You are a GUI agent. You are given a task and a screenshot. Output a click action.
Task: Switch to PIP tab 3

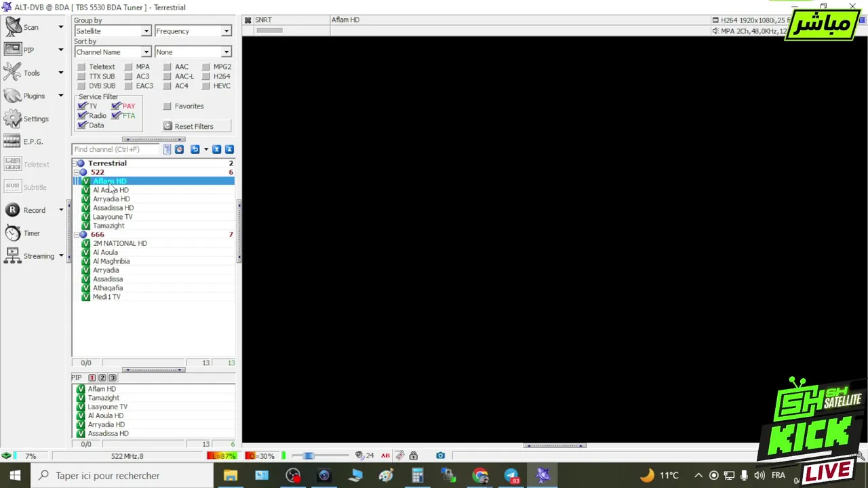(x=113, y=378)
